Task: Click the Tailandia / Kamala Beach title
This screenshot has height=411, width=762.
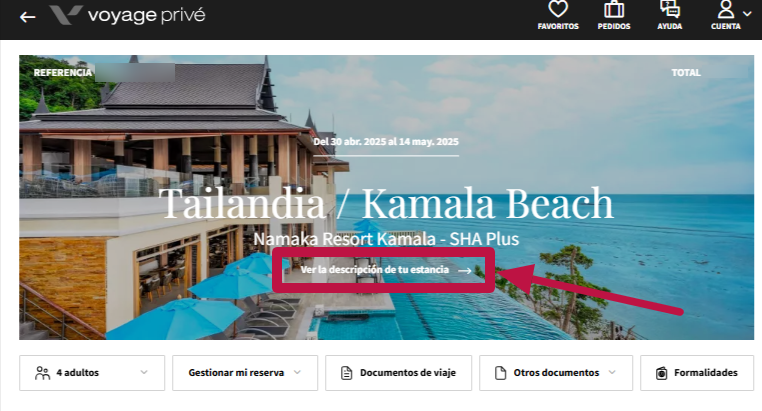Action: pyautogui.click(x=386, y=203)
